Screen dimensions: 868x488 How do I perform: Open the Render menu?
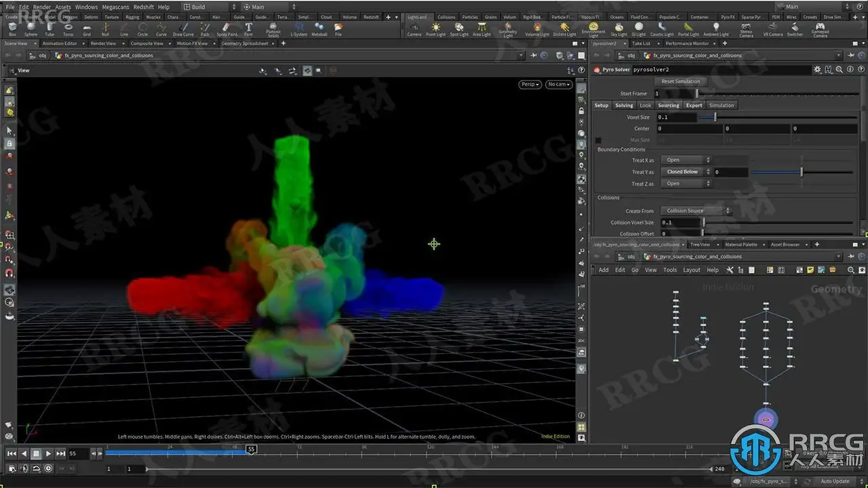(x=42, y=7)
